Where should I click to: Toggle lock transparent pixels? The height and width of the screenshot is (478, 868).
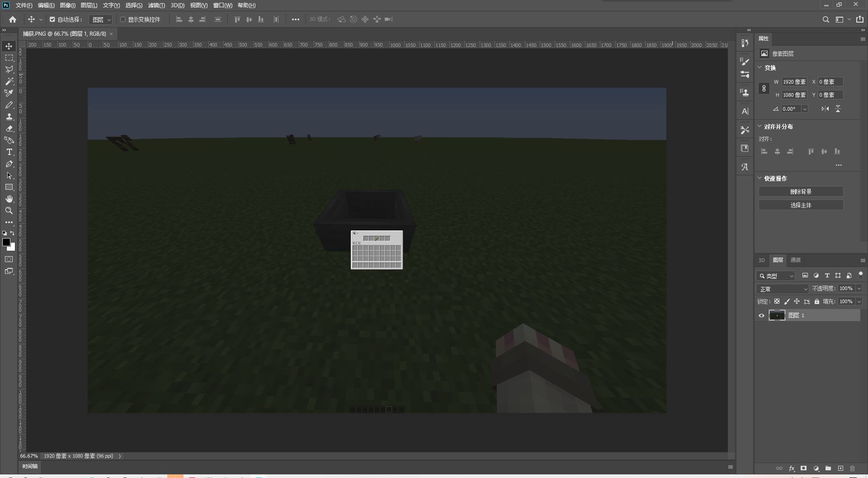[x=777, y=301]
